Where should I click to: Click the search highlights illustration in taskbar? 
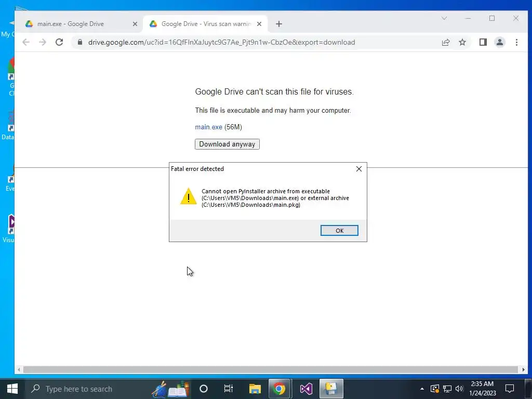tap(170, 389)
